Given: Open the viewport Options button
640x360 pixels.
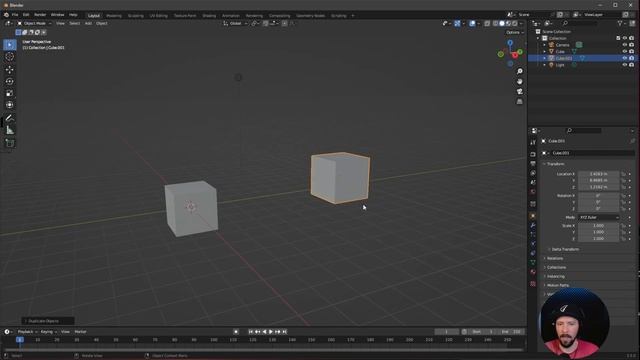Looking at the screenshot, I should (514, 32).
